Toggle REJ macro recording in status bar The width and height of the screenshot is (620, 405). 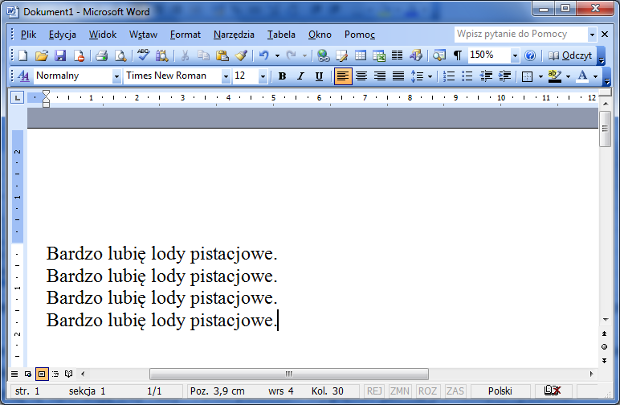click(374, 391)
